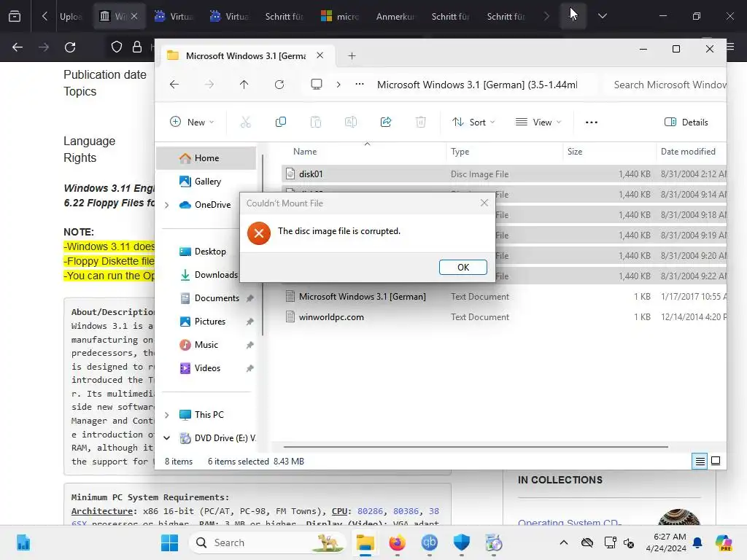Image resolution: width=747 pixels, height=560 pixels.
Task: Refresh the File Explorer folder
Action: [279, 85]
